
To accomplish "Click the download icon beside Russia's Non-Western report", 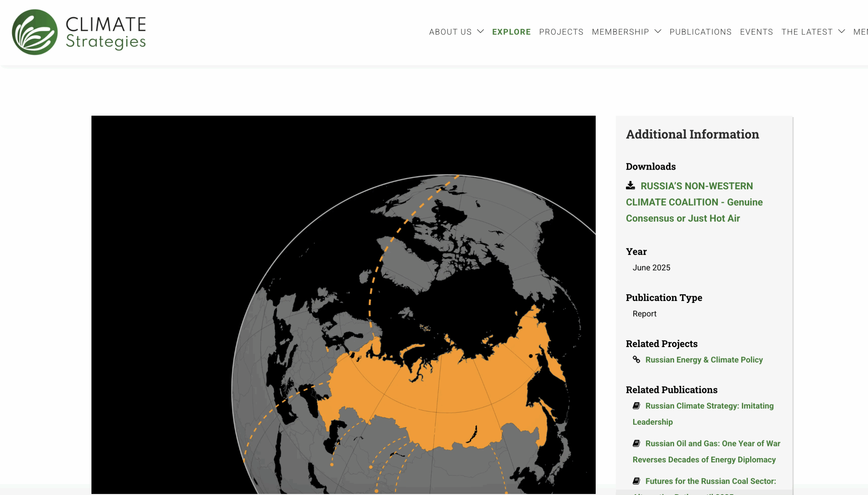I will click(x=631, y=186).
